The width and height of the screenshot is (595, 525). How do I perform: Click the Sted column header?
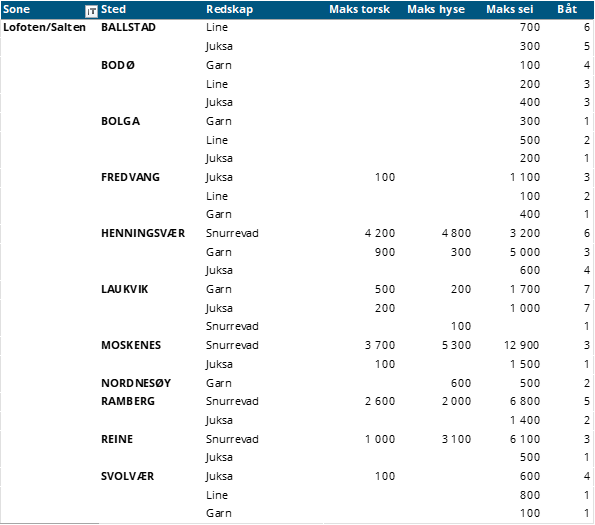point(113,9)
